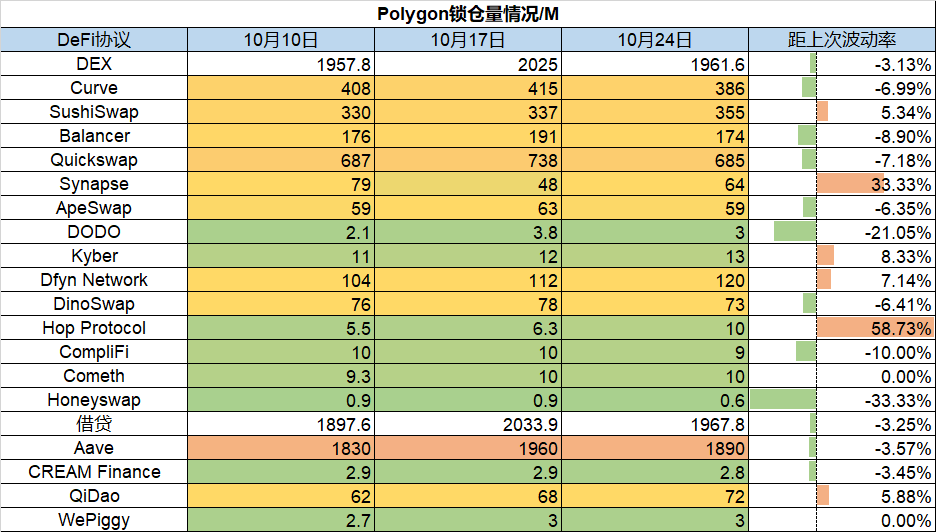
Task: Click the 5.88% change cell
Action: click(842, 496)
